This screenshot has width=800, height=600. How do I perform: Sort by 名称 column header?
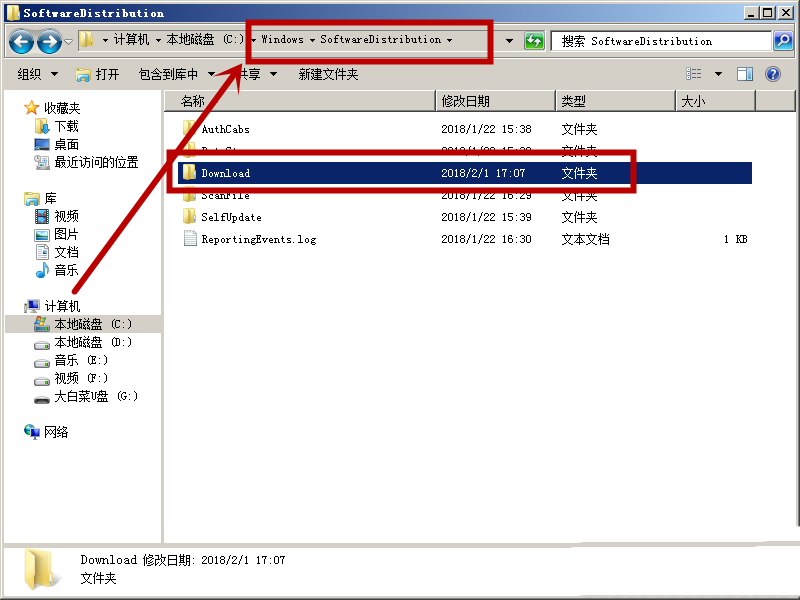tap(193, 101)
